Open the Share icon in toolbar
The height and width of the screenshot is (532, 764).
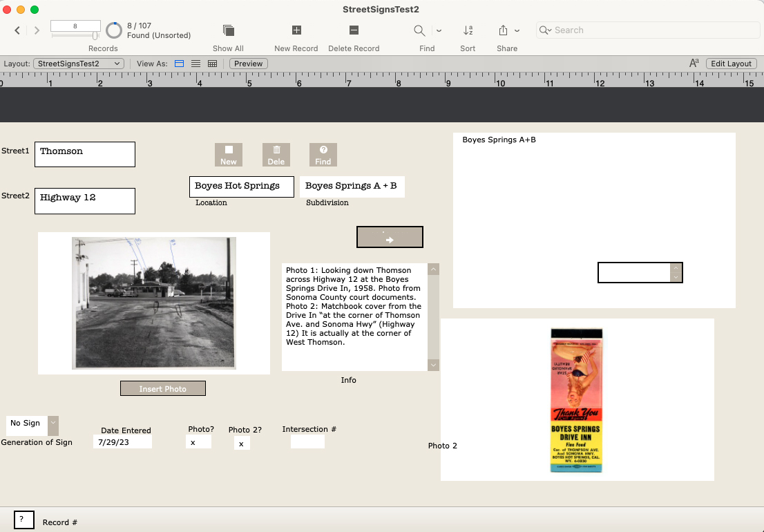[x=503, y=30]
